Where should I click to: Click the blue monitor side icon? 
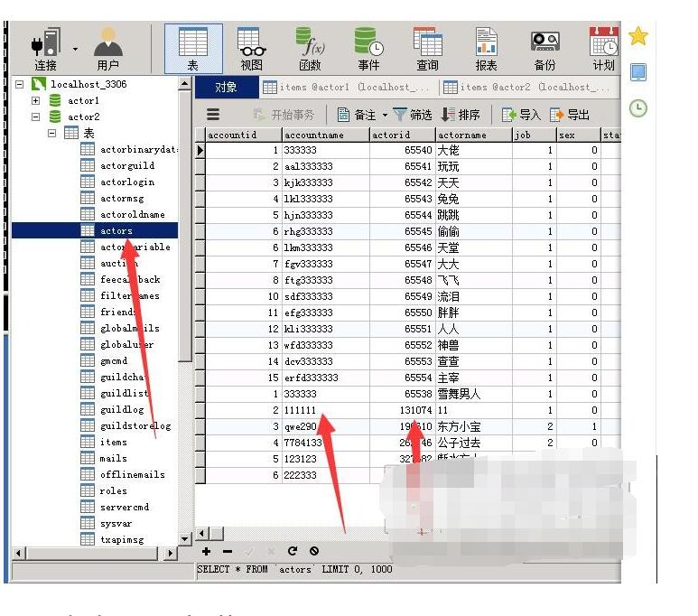pyautogui.click(x=638, y=72)
